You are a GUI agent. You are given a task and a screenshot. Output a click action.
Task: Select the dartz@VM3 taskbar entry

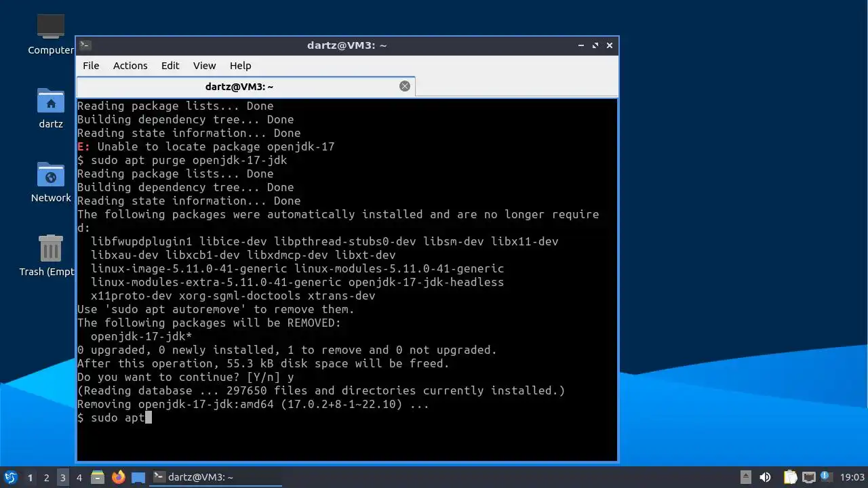[x=216, y=477]
